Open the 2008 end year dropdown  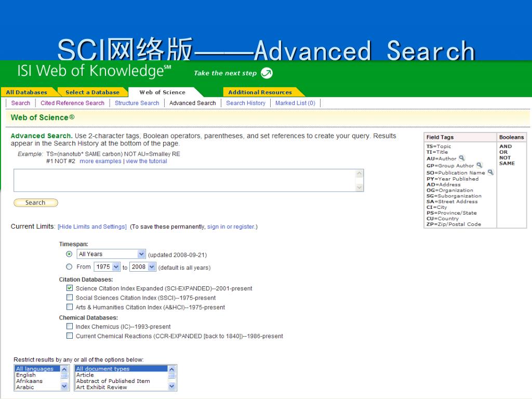(142, 267)
